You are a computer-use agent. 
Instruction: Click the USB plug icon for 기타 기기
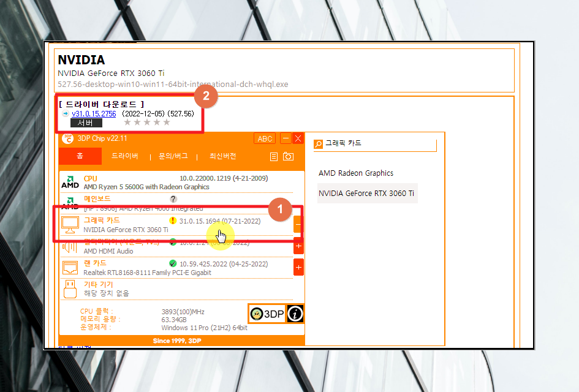[70, 288]
